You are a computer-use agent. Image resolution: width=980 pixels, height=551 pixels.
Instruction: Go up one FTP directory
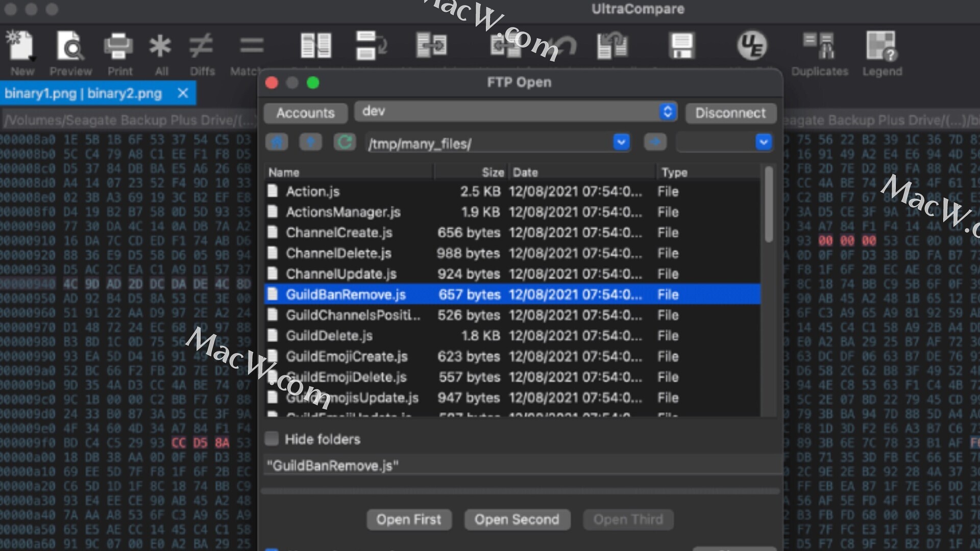[x=310, y=142]
